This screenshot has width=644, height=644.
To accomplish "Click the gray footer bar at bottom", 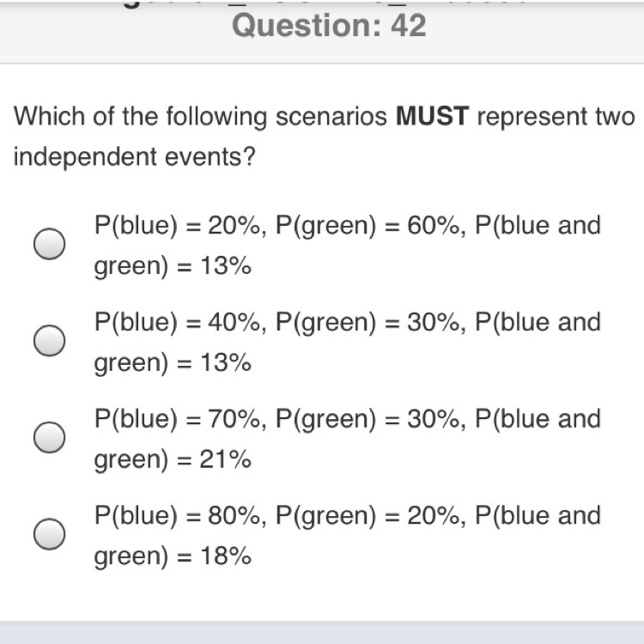I will pyautogui.click(x=322, y=632).
